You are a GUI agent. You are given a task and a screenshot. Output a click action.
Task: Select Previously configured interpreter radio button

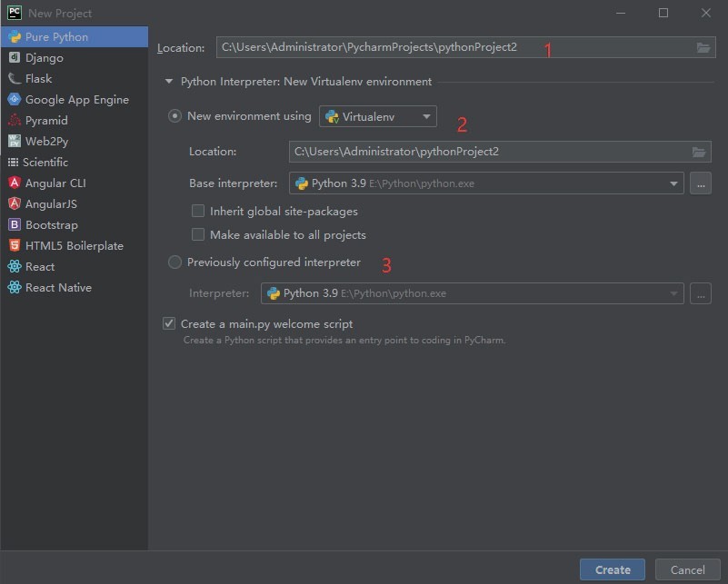175,262
